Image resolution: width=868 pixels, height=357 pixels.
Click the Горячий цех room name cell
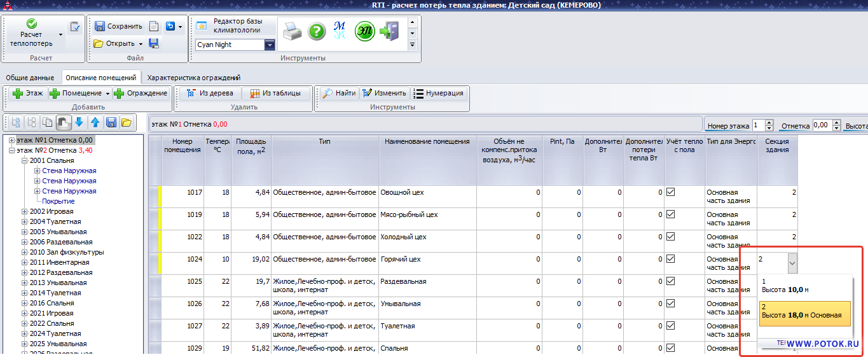pos(428,263)
